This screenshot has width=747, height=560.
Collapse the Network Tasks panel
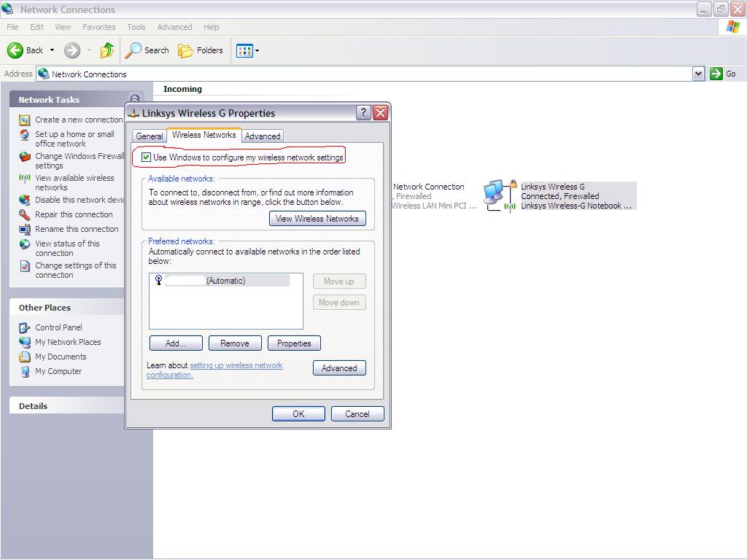tap(135, 98)
